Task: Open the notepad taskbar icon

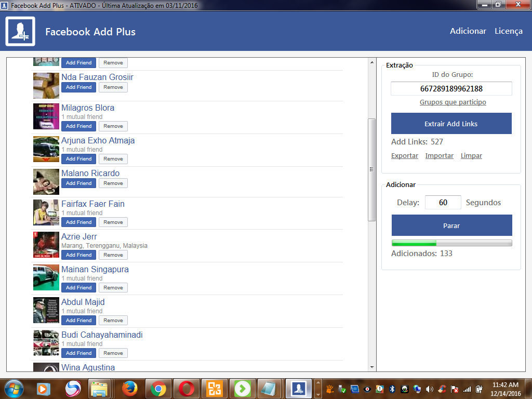Action: click(270, 389)
